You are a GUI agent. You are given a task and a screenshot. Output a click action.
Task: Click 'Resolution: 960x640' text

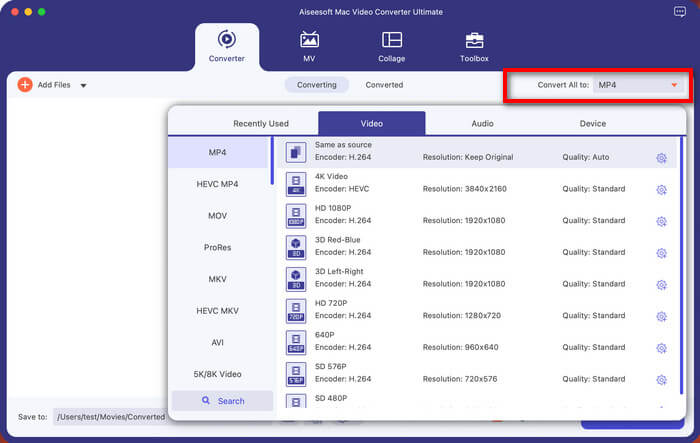[x=460, y=347]
